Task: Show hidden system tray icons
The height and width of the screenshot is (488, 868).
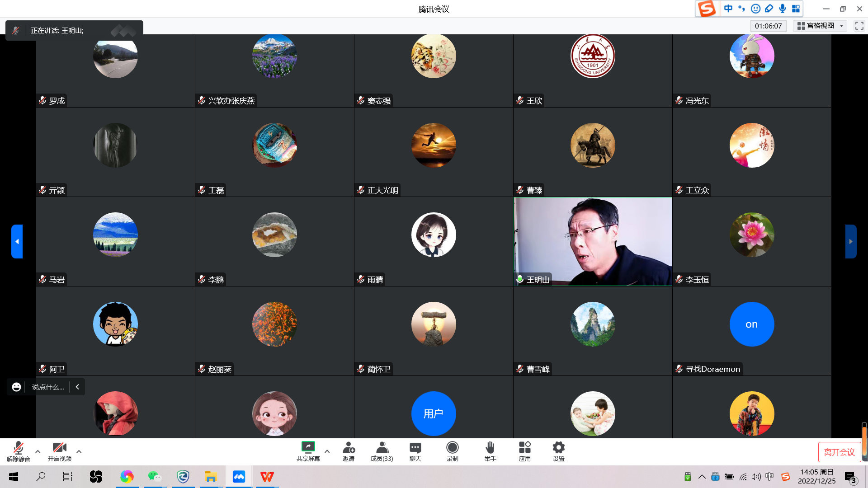Action: pos(702,477)
